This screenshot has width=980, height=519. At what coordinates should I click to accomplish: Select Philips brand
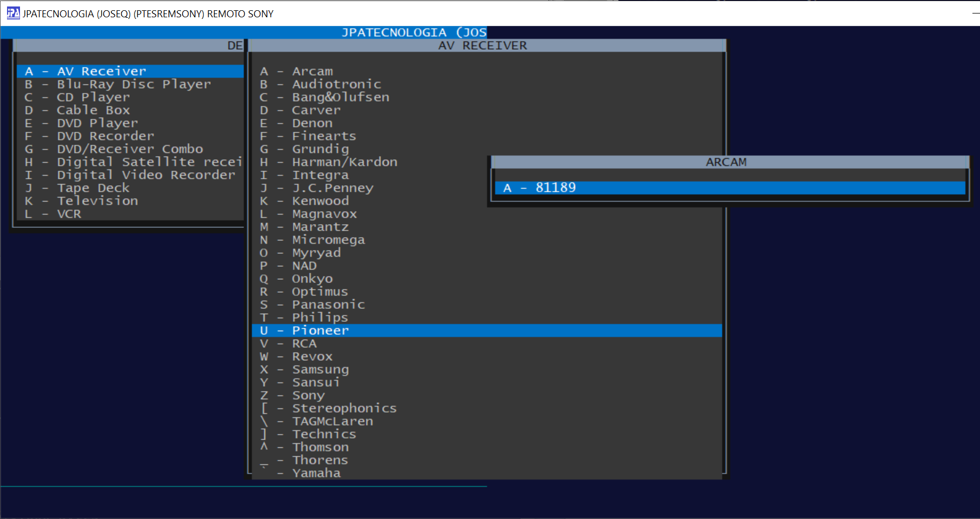(487, 318)
